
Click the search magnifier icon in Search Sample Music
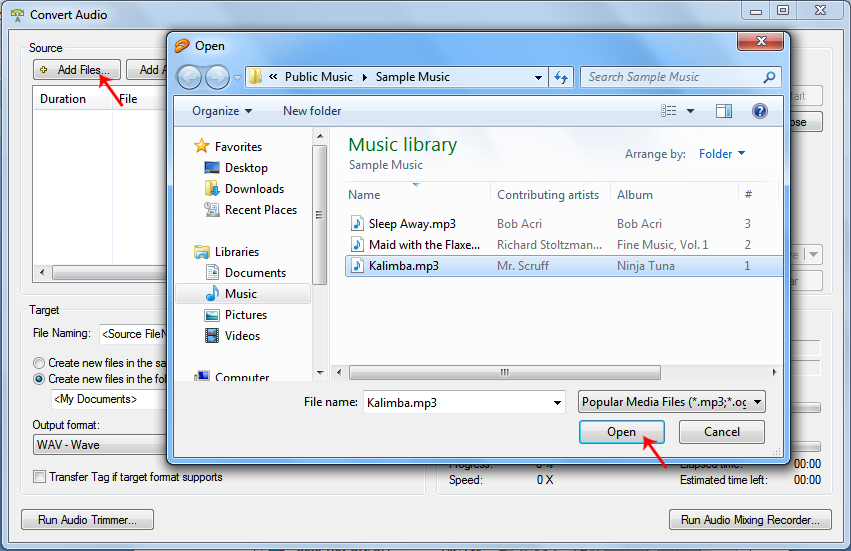[x=769, y=77]
